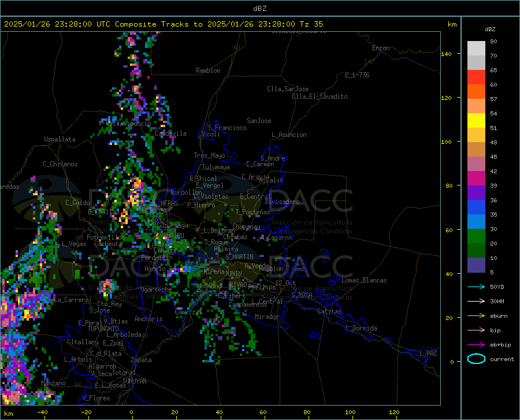Image resolution: width=520 pixels, height=420 pixels.
Task: Click the '140' tick on the vertical axis
Action: click(446, 54)
